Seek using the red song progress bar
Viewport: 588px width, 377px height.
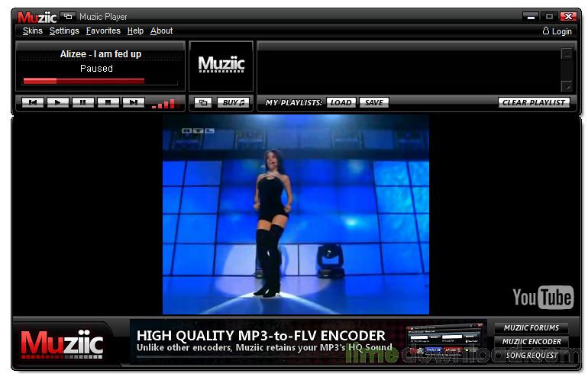84,80
